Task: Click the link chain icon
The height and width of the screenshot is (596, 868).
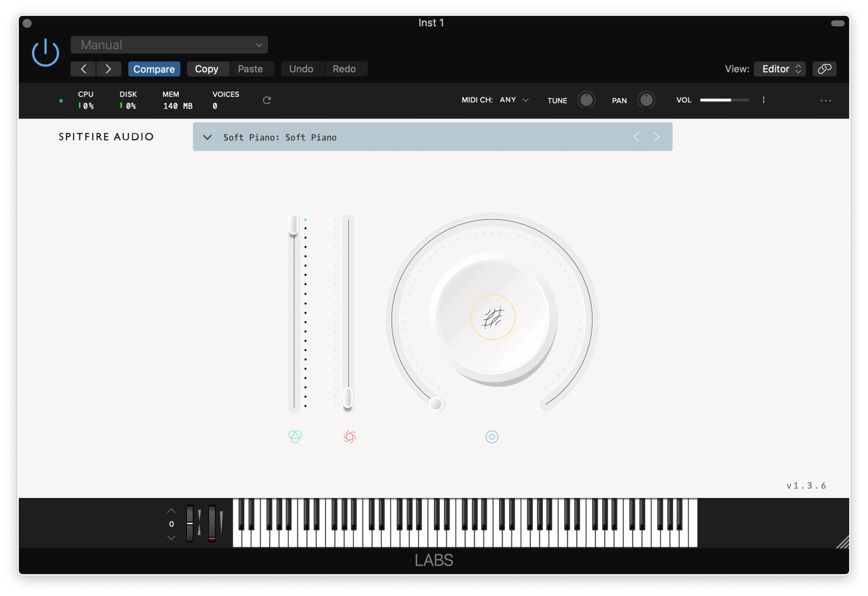Action: point(824,69)
